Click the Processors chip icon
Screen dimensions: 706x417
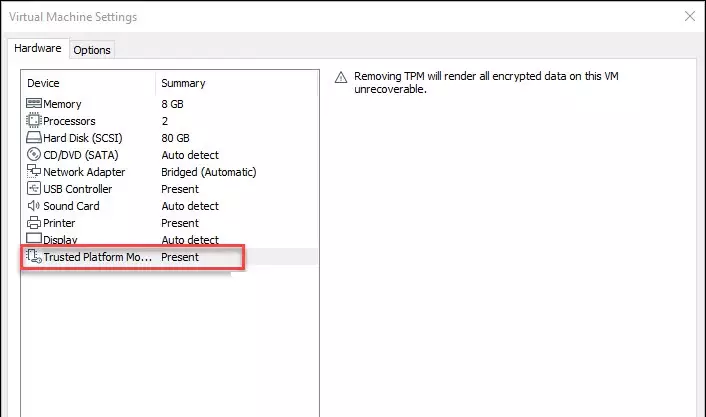point(34,121)
